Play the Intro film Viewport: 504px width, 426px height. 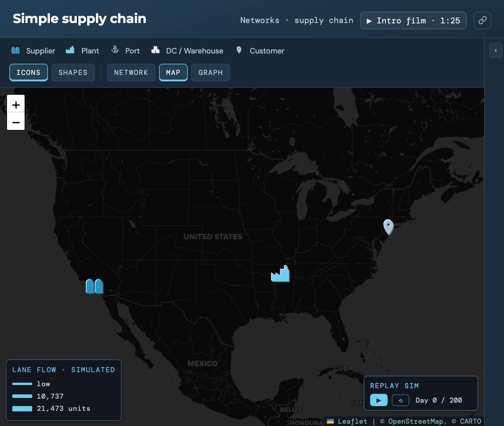413,20
